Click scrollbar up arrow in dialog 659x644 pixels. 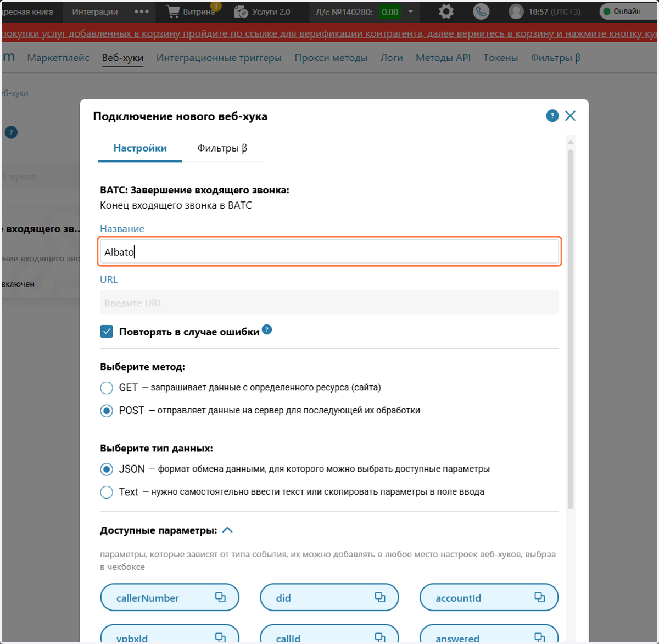571,142
